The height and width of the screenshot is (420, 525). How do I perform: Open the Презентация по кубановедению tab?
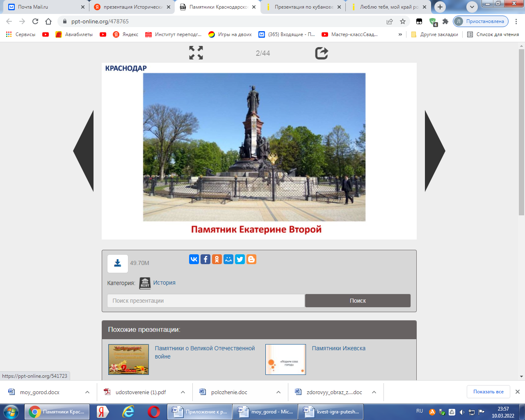(x=304, y=7)
